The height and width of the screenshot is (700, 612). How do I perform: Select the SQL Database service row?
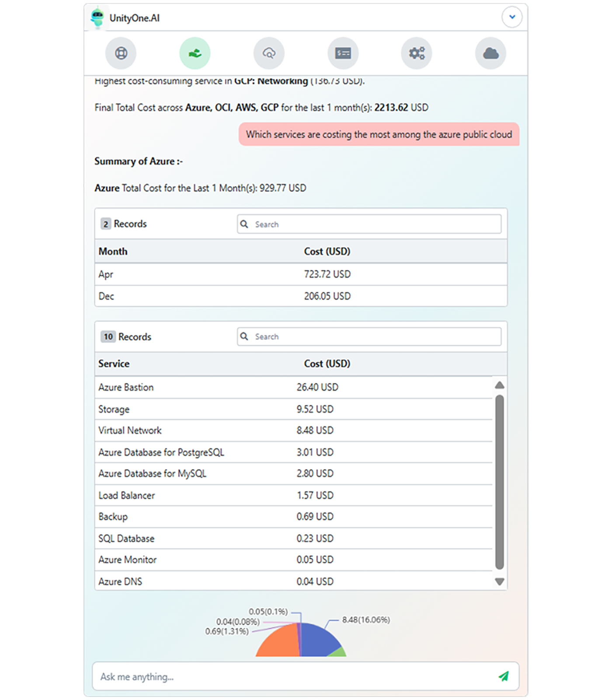pos(293,539)
